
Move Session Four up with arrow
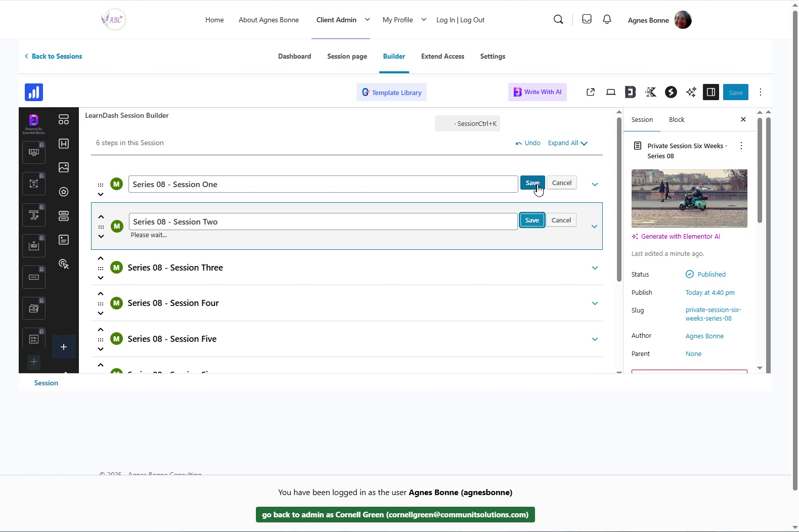pos(101,294)
